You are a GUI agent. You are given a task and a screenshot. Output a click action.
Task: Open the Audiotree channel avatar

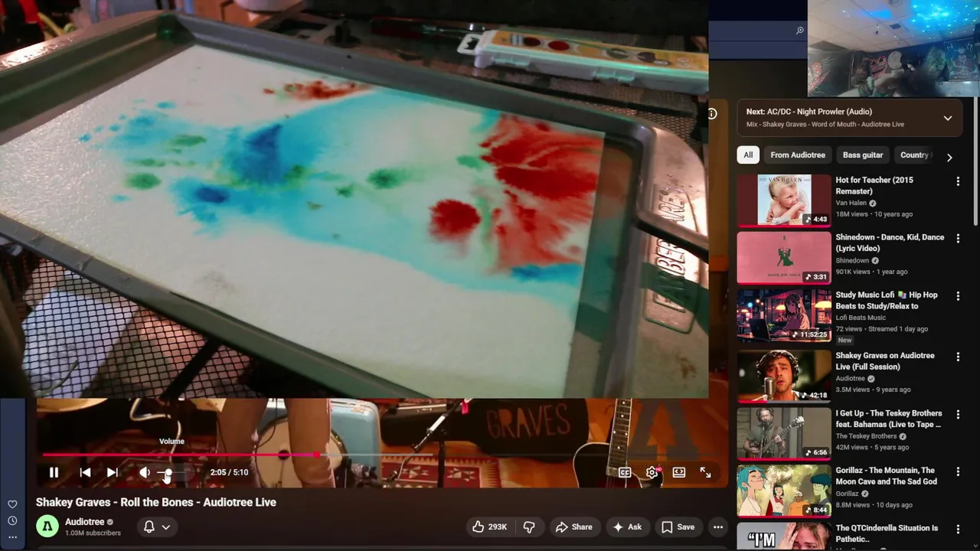(x=47, y=527)
